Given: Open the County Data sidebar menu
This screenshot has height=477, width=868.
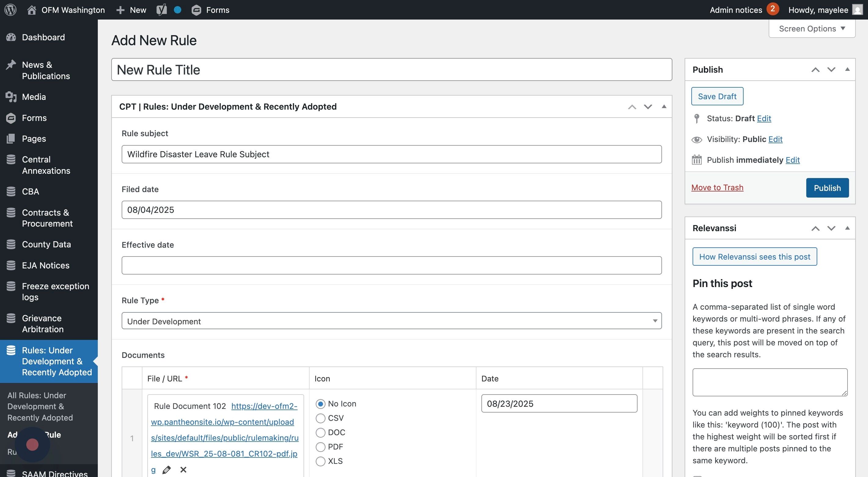Looking at the screenshot, I should click(x=46, y=244).
